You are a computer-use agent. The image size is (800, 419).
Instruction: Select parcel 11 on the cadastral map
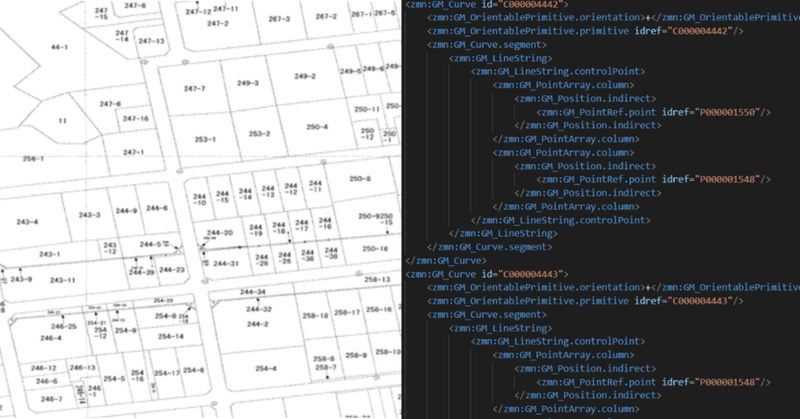coord(62,121)
